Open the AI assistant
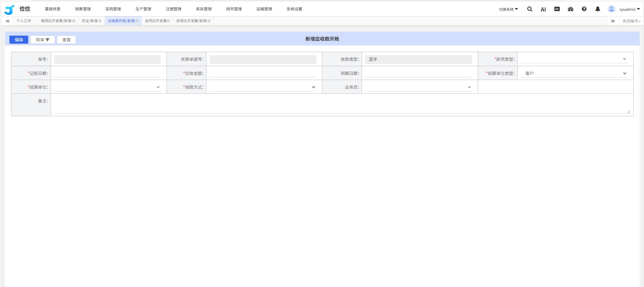The height and width of the screenshot is (287, 644). click(543, 9)
